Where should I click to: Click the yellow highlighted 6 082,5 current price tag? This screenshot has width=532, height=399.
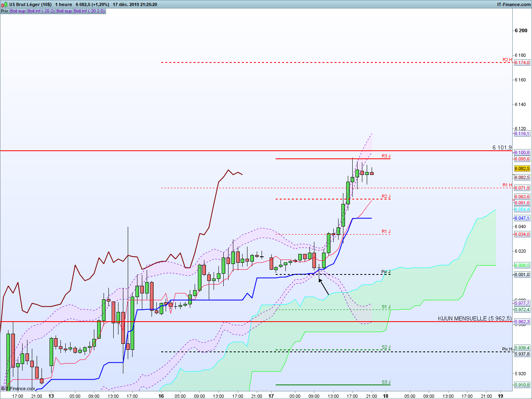coord(522,168)
